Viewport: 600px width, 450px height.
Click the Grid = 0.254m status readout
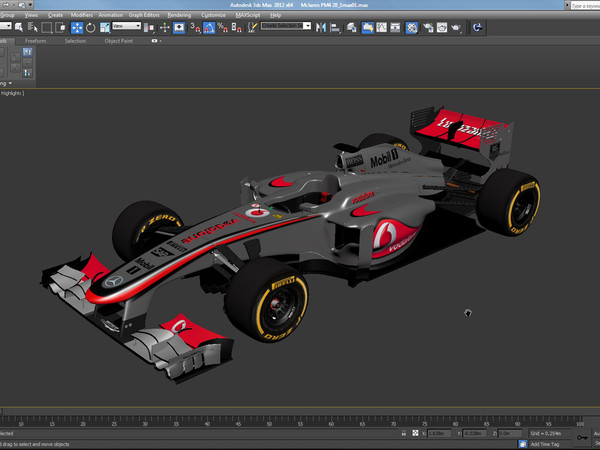[546, 434]
